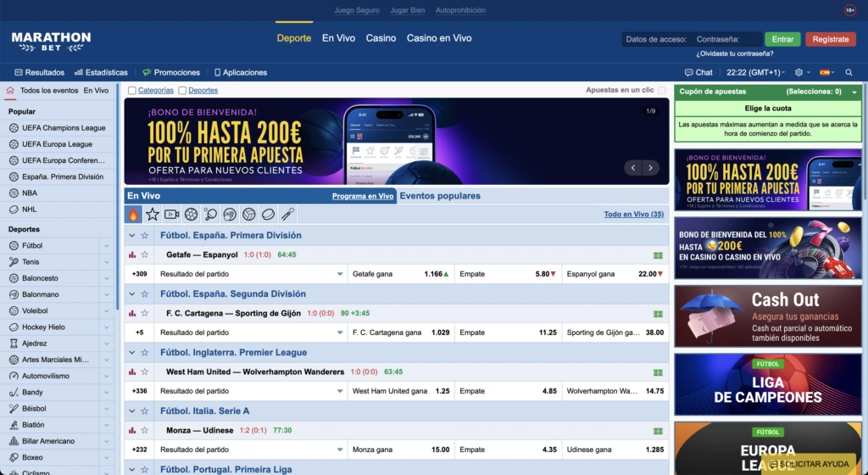
Task: Filter live events by volleyball icon
Action: click(x=249, y=215)
